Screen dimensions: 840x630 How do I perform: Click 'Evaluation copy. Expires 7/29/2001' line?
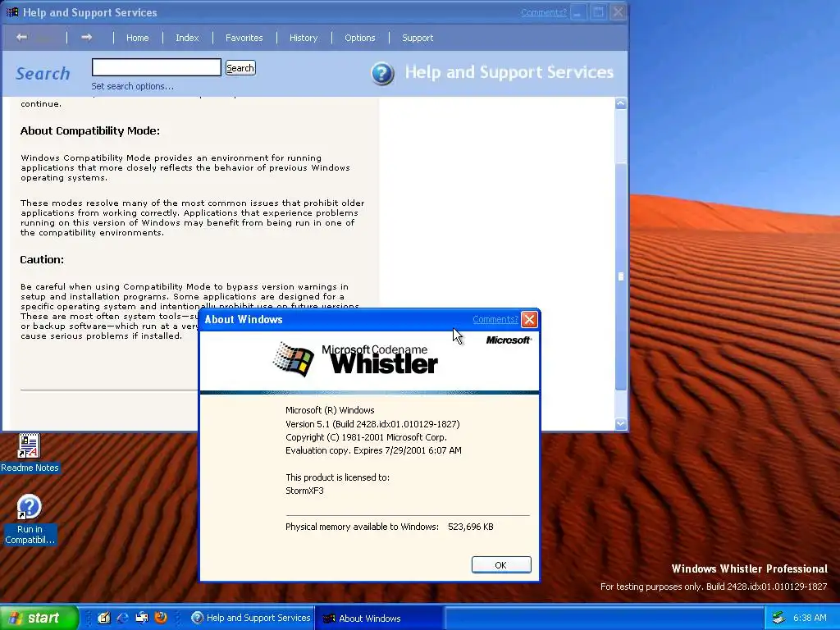pos(373,450)
